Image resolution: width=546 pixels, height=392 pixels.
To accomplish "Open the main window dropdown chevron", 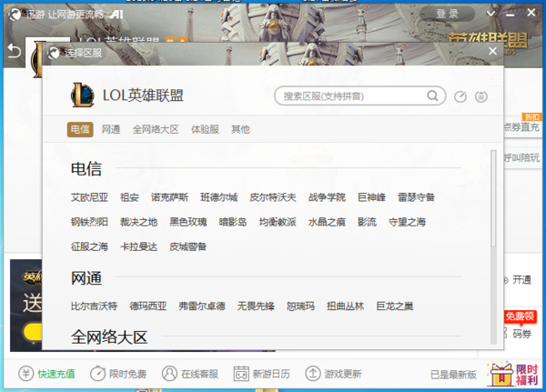I will pyautogui.click(x=490, y=14).
